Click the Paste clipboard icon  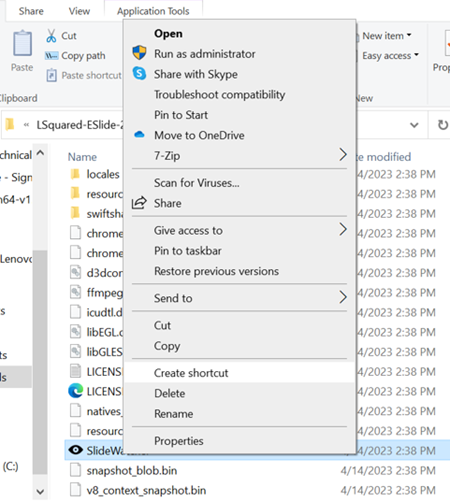[22, 44]
